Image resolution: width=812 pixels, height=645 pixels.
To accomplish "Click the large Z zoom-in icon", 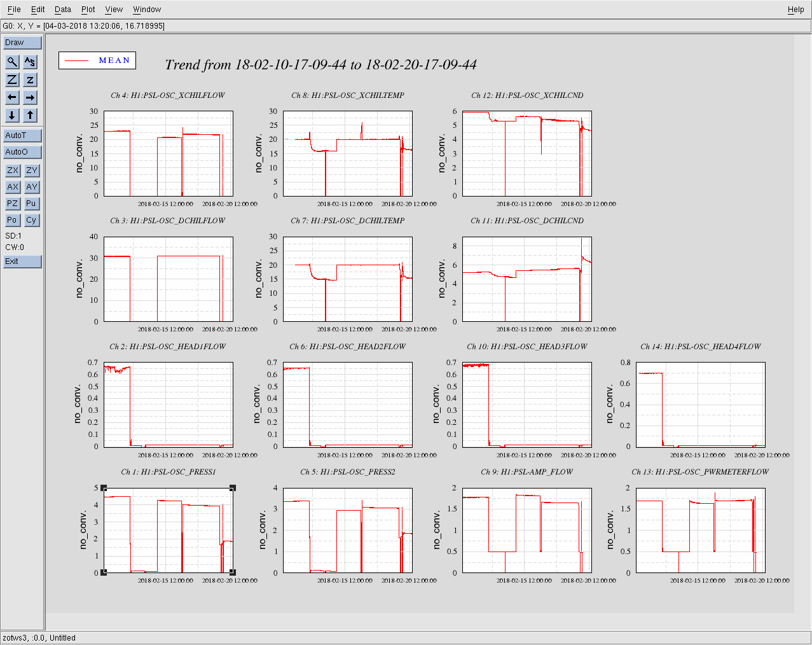I will pyautogui.click(x=12, y=80).
